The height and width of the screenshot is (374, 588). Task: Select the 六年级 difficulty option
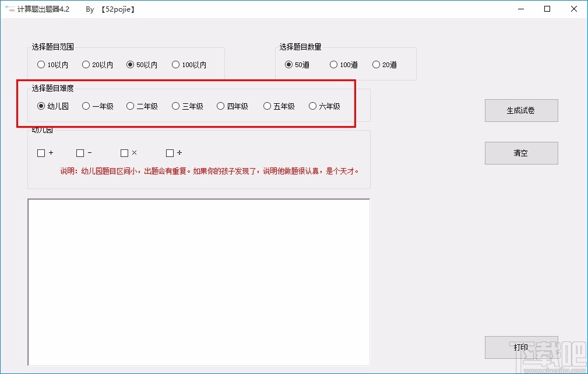coord(311,106)
